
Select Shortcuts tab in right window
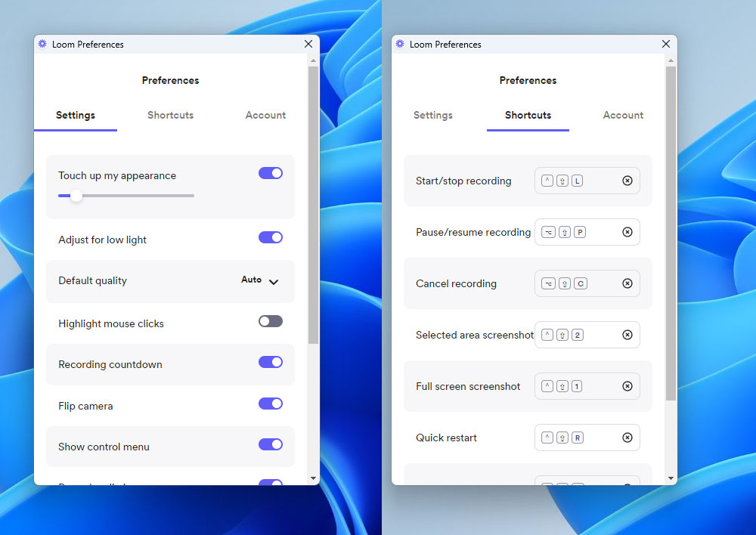pos(528,115)
